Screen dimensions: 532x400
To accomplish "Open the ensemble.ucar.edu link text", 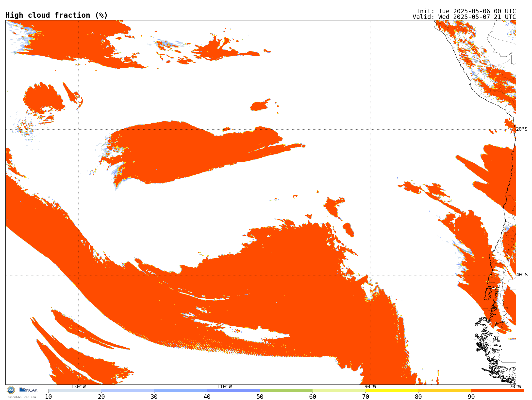I will [22, 397].
